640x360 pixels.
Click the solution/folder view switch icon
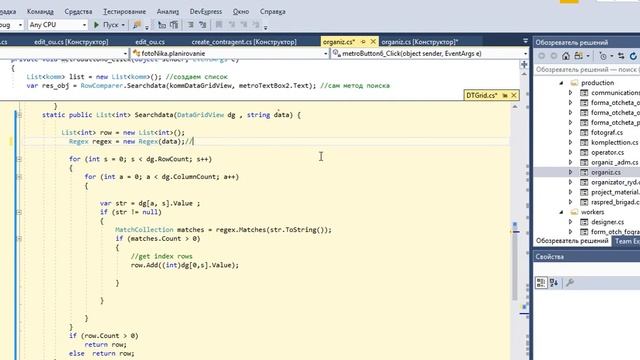(x=578, y=56)
